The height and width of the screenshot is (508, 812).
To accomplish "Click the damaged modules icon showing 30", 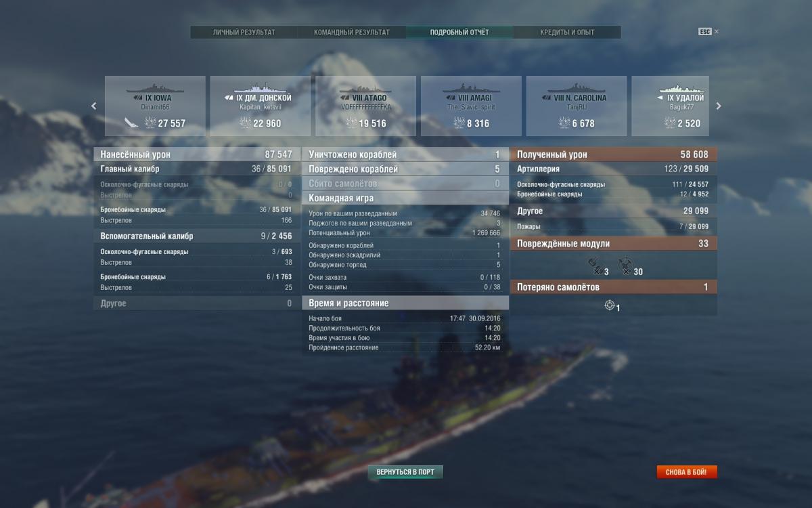I will click(626, 265).
